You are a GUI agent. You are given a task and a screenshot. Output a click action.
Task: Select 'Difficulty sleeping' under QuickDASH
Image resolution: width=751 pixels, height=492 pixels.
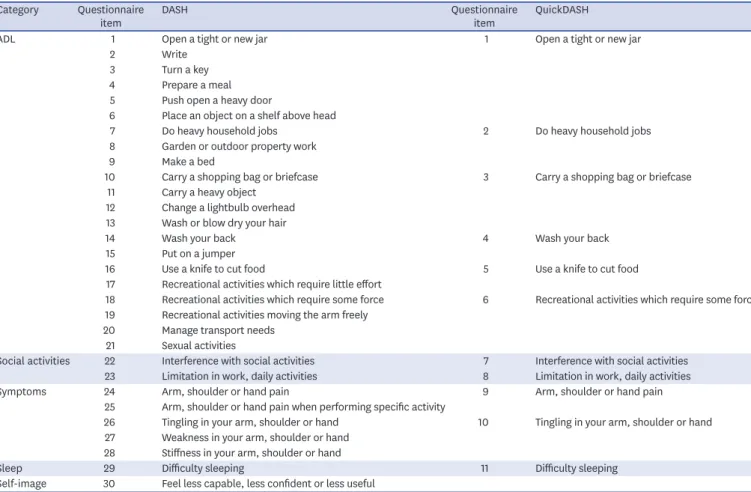pyautogui.click(x=576, y=468)
